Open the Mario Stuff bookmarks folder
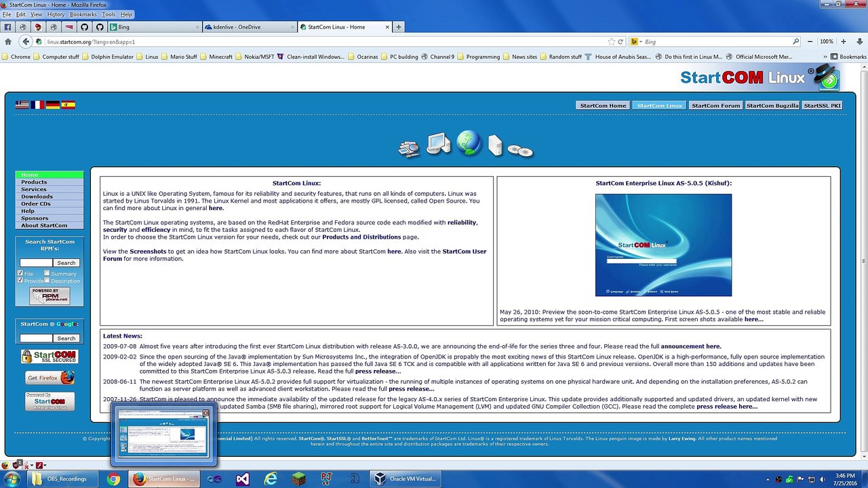This screenshot has width=868, height=488. [179, 57]
